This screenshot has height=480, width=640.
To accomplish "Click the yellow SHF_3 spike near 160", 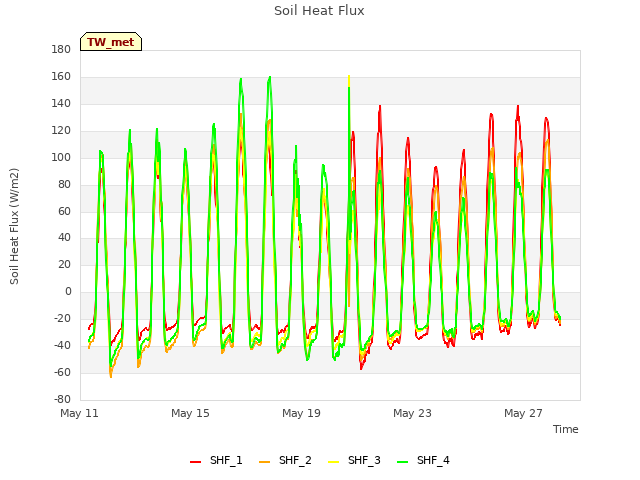I will click(349, 80).
